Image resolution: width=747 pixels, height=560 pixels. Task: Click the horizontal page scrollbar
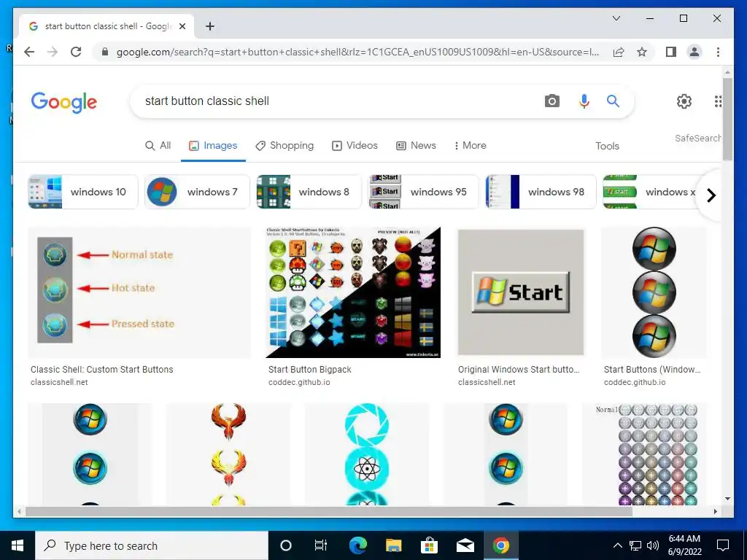(329, 511)
